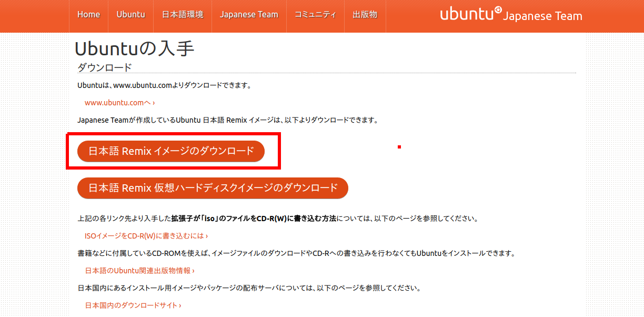Click 日本語 Remix イメージのダウンロード button
This screenshot has height=317, width=644.
[x=171, y=151]
